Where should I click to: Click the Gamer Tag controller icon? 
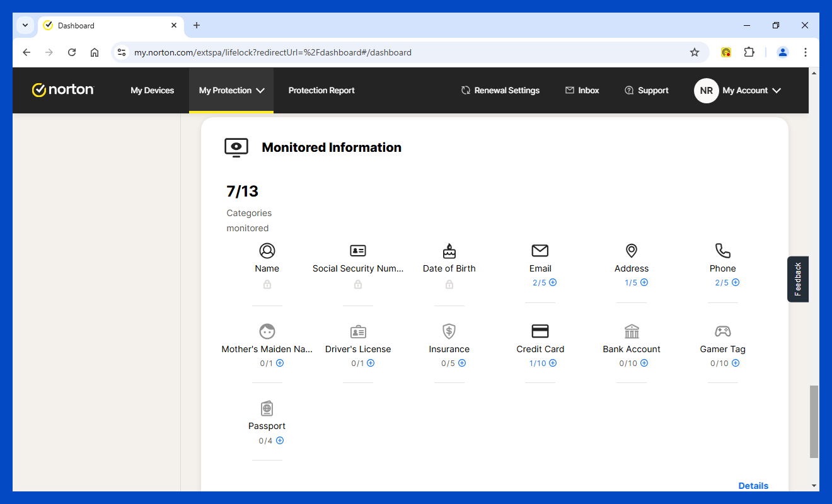[722, 331]
